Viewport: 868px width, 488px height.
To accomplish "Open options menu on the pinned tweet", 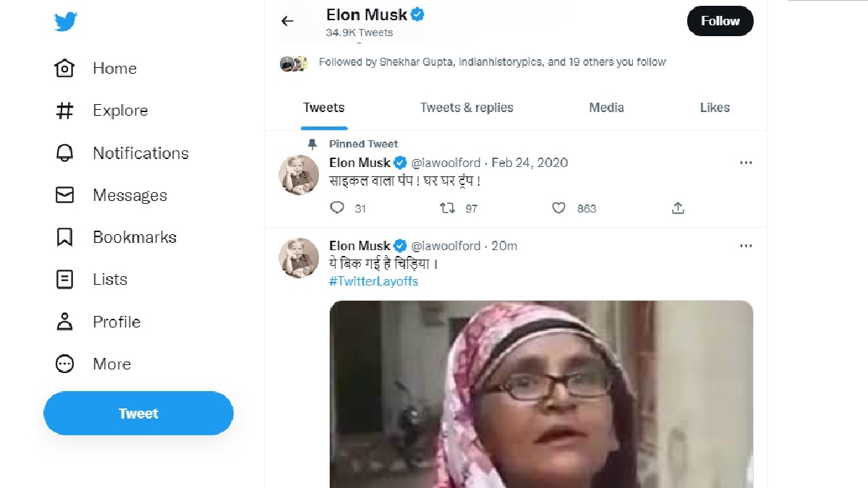I will [746, 163].
